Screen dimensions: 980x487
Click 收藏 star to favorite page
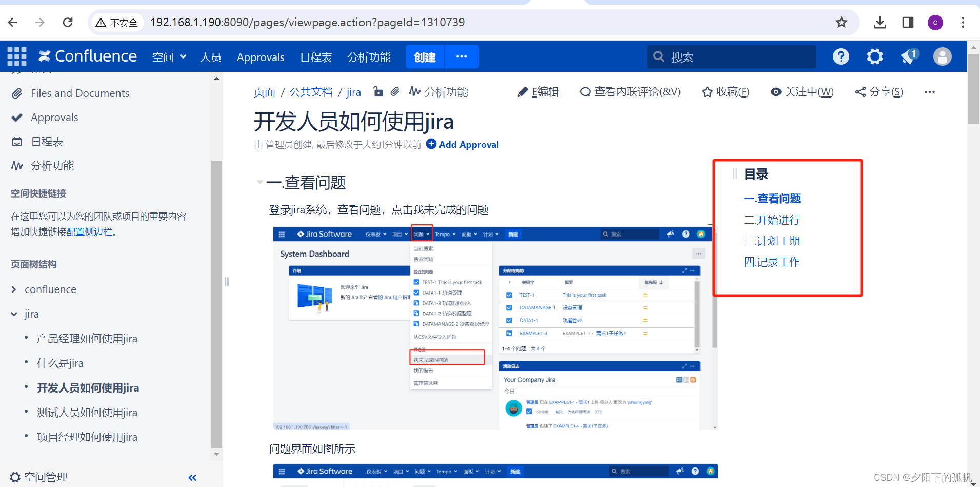[x=726, y=92]
